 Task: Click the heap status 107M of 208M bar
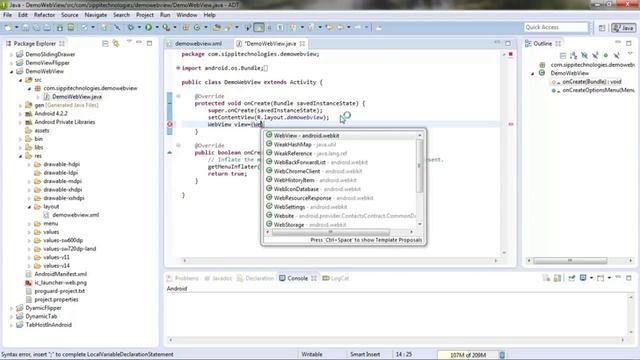467,355
